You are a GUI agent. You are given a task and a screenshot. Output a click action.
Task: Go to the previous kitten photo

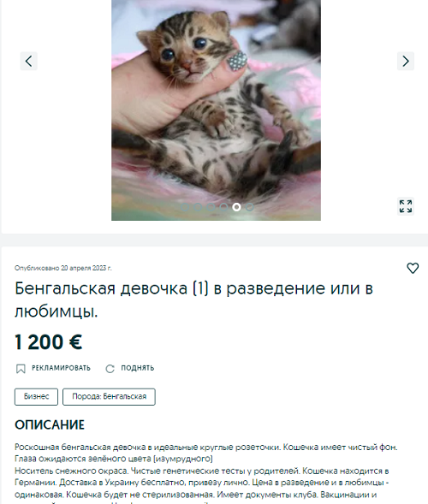pos(28,61)
